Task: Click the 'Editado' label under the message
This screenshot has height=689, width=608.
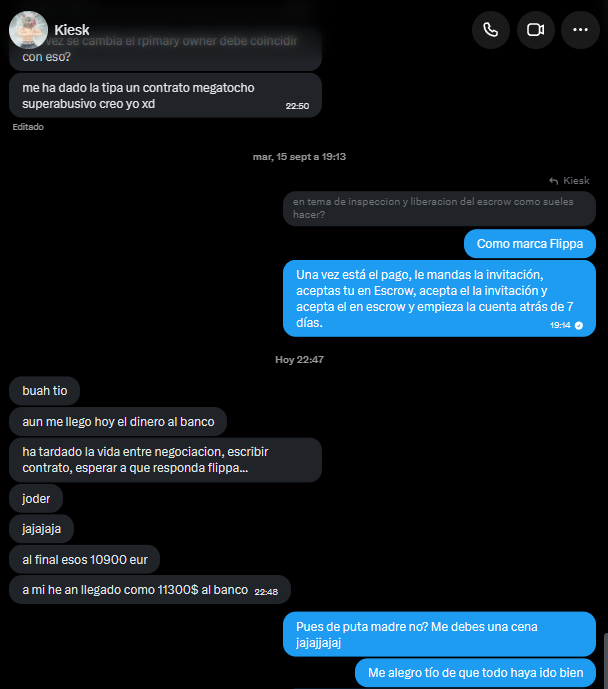Action: pos(28,127)
